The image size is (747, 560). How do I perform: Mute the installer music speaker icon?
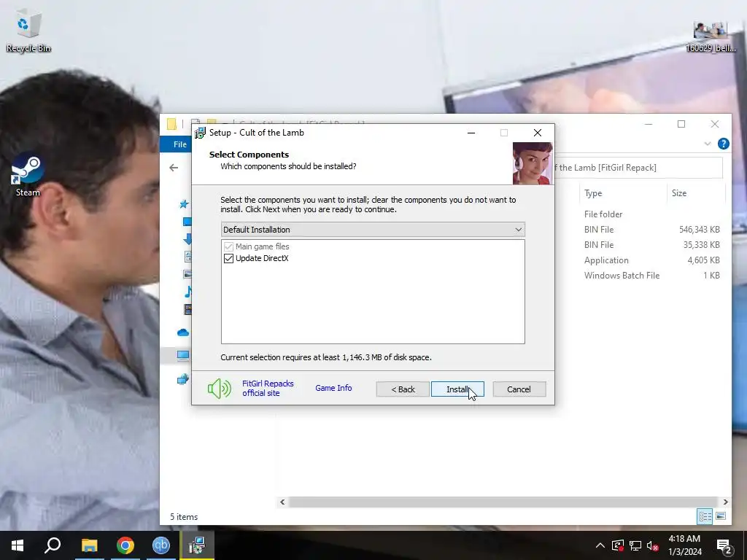click(x=219, y=389)
